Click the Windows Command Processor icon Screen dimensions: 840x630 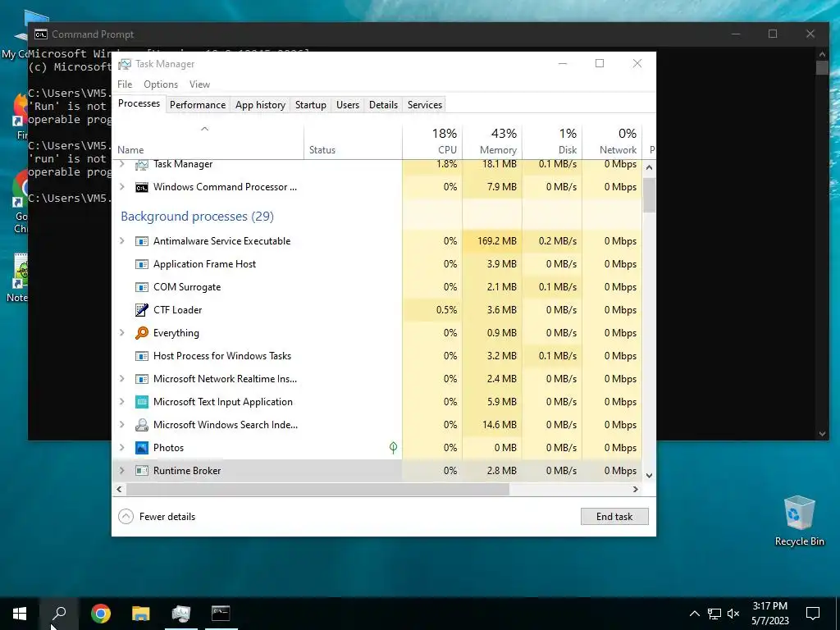pyautogui.click(x=141, y=188)
